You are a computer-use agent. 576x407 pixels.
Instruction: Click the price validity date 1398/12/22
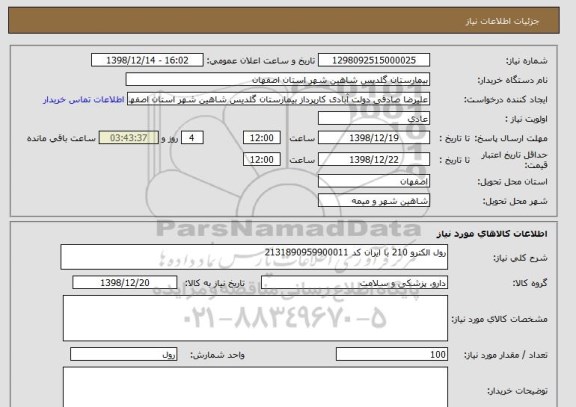(374, 159)
